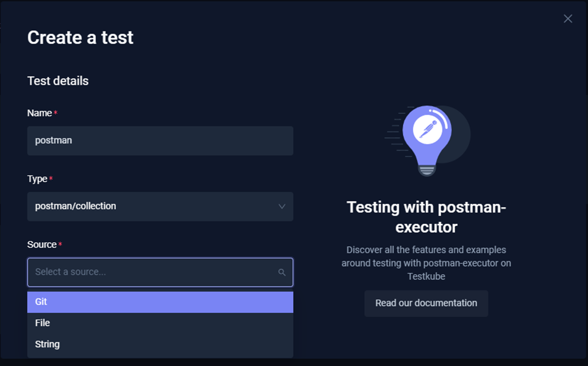Screen dimensions: 588x366
Task: Click the Source field label
Action: pos(42,245)
